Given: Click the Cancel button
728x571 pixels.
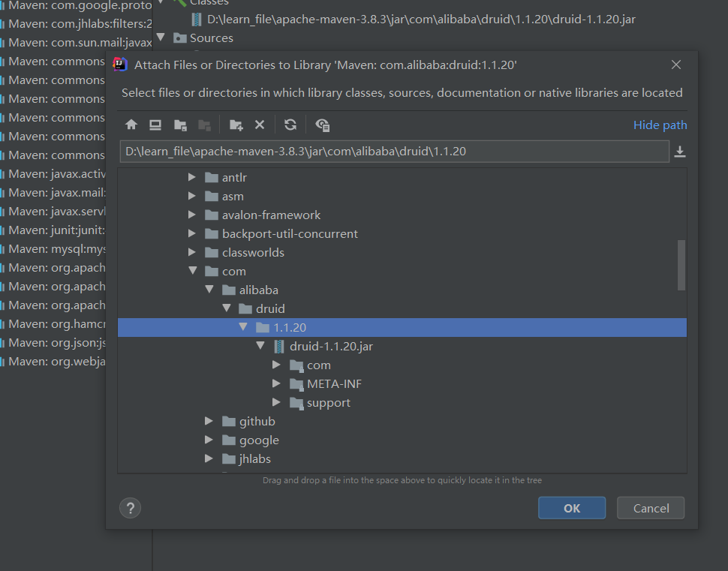Looking at the screenshot, I should [x=651, y=508].
